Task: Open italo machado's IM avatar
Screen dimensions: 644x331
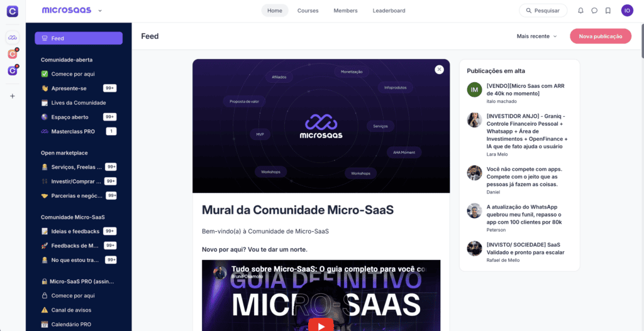Action: 474,89
